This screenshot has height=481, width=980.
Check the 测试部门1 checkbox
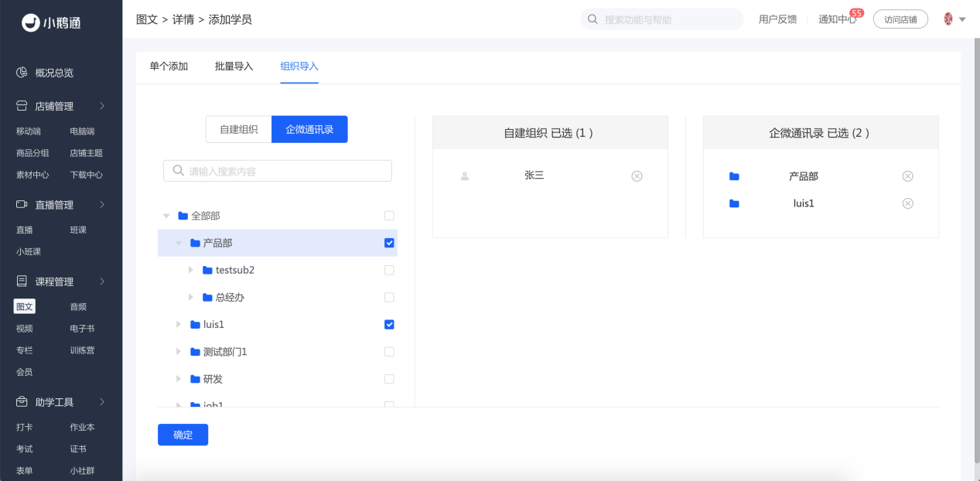pos(389,352)
